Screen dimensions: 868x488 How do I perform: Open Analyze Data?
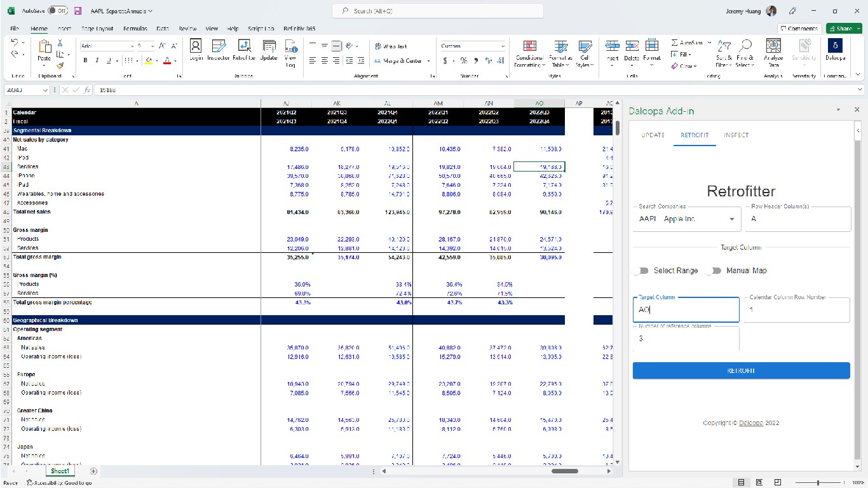tap(773, 53)
